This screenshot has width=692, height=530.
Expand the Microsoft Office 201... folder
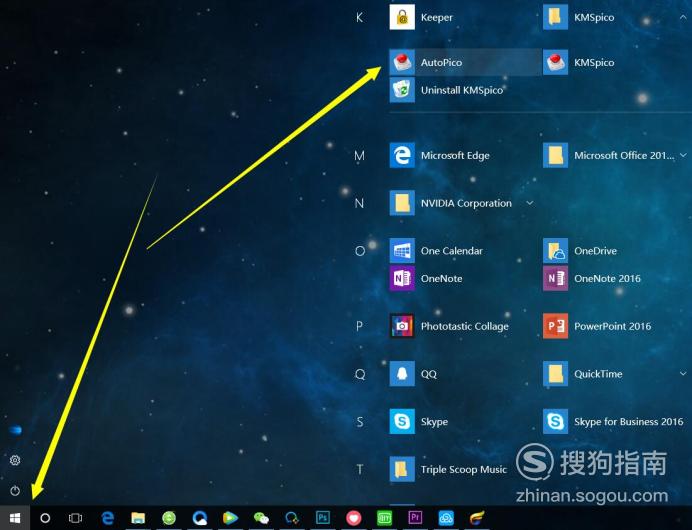point(683,155)
